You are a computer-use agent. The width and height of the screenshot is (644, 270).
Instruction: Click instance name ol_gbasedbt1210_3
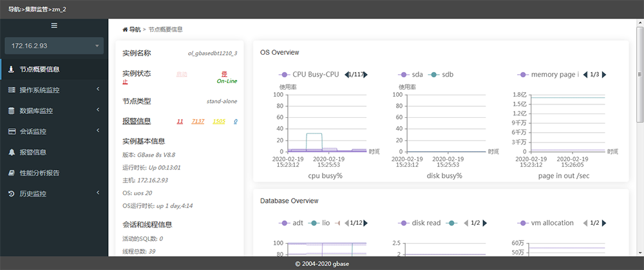(x=213, y=53)
